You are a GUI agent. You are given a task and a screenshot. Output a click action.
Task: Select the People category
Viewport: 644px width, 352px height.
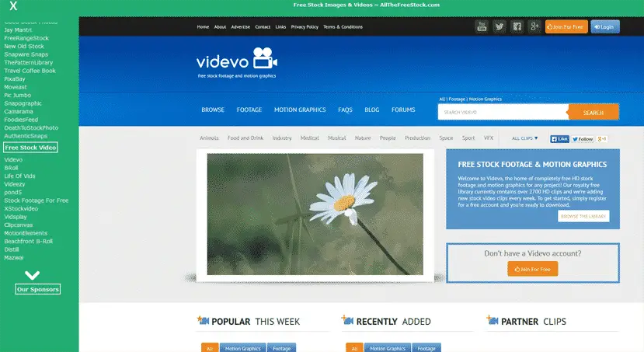[x=388, y=138]
